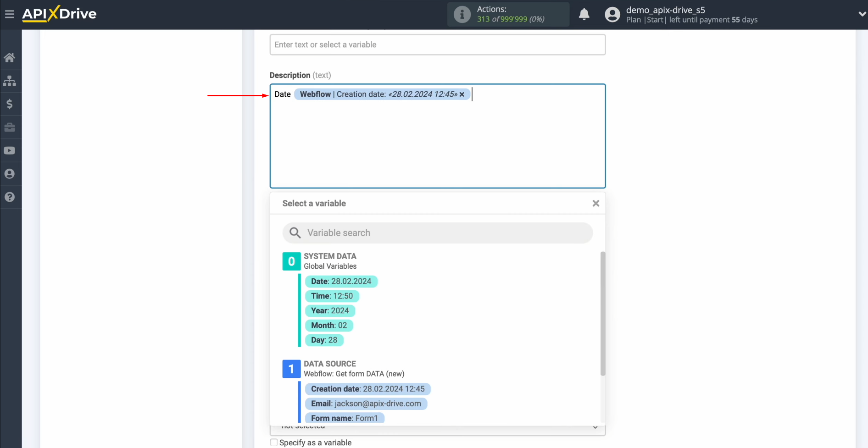Click the help question-mark icon in sidebar
868x448 pixels.
pyautogui.click(x=10, y=197)
